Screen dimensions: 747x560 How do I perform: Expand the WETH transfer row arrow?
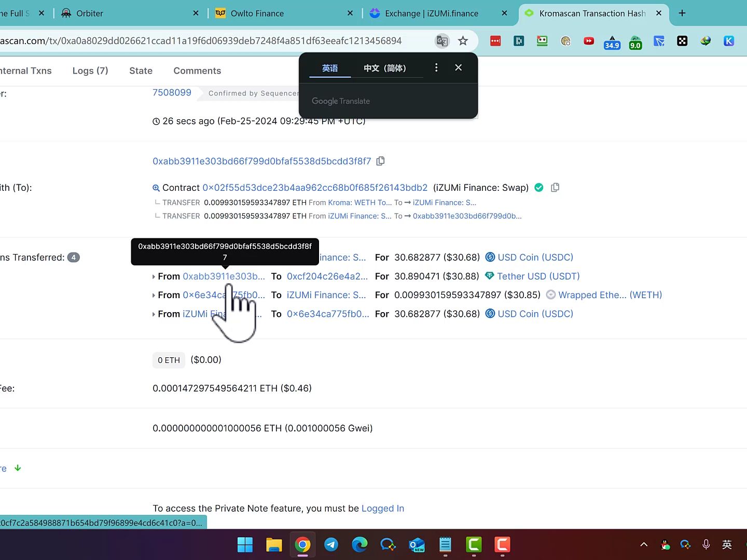point(154,296)
